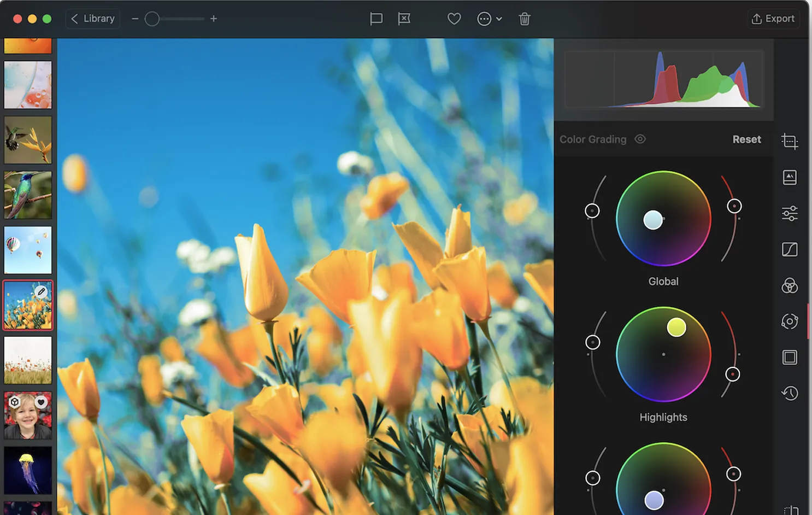Open the image enhance presets tool
This screenshot has height=515, width=812.
coord(790,177)
